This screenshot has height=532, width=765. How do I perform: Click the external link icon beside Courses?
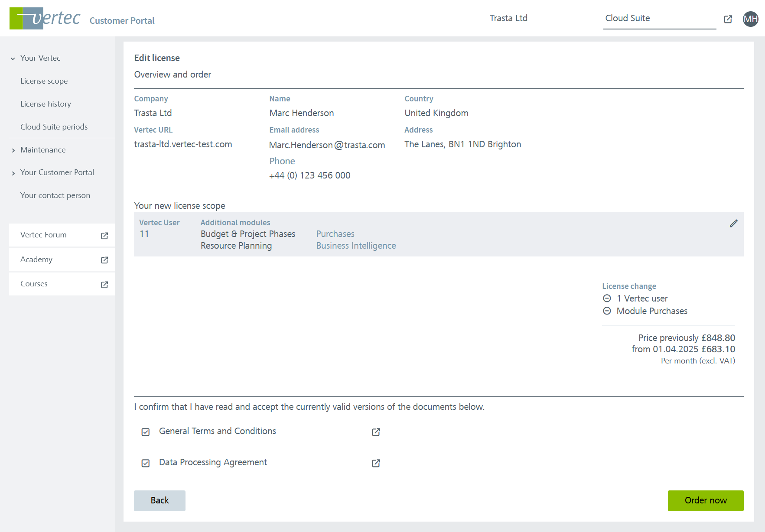coord(104,285)
